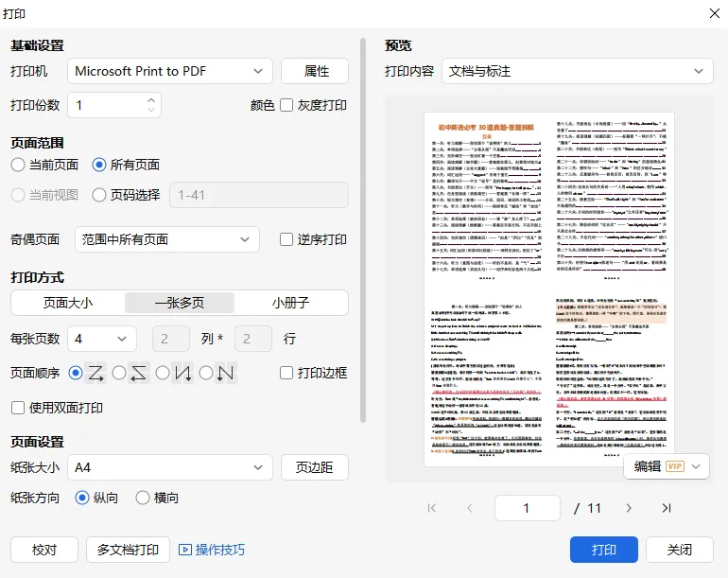Click the rows count field
Viewport: 728px width, 578px height.
(x=253, y=339)
